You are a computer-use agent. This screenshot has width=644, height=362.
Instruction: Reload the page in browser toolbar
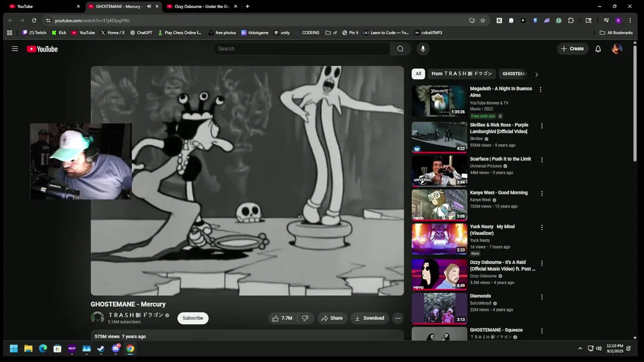(34, 21)
